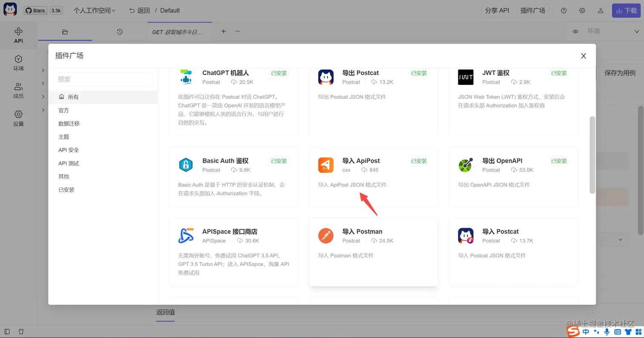
Task: Expand the first API tree chevron
Action: pos(43,70)
